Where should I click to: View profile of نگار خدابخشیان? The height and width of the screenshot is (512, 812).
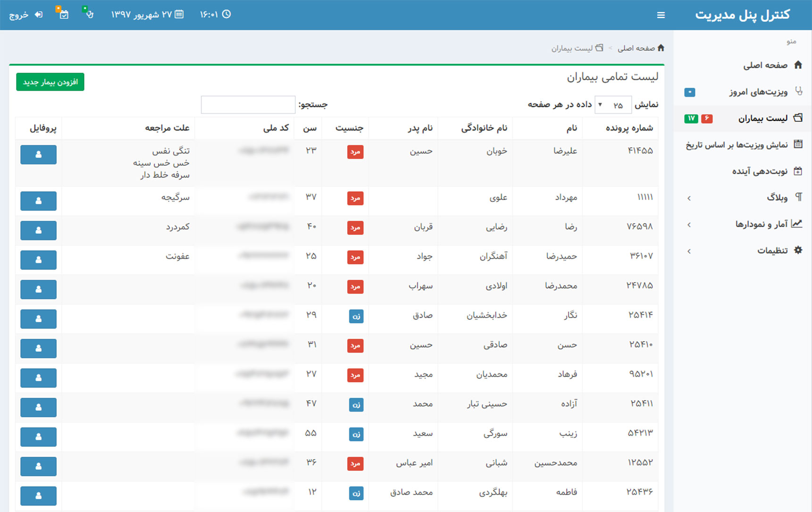(38, 319)
